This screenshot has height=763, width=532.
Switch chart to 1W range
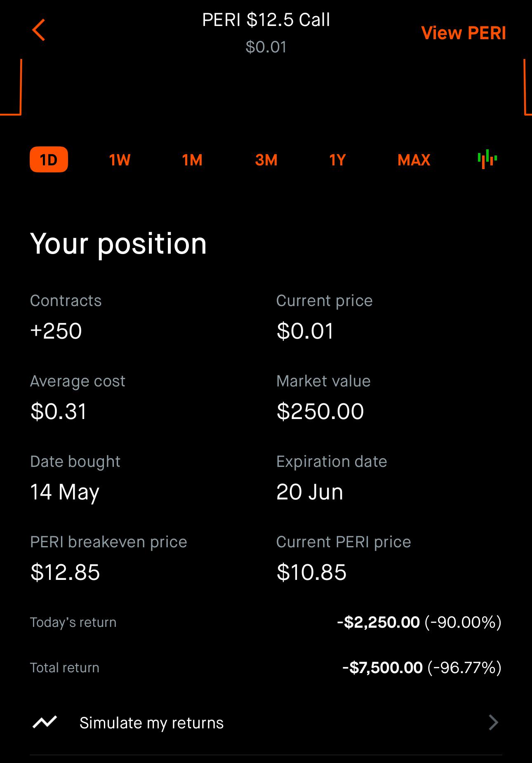coord(120,160)
